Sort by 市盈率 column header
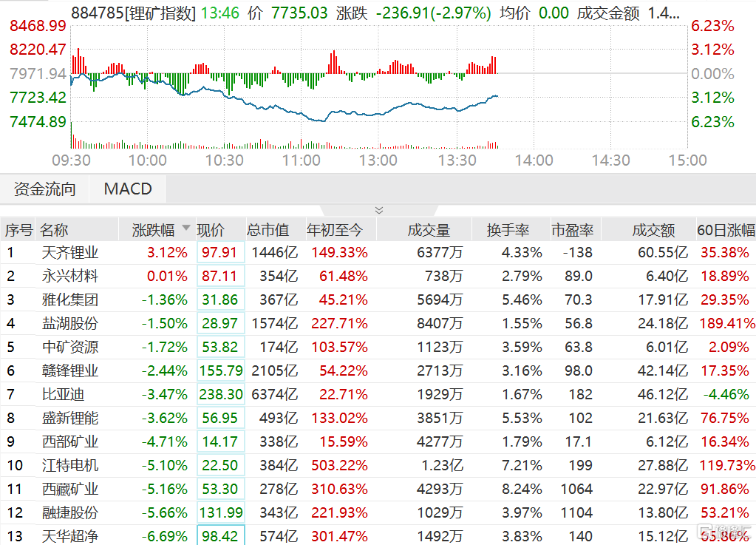The height and width of the screenshot is (545, 756). point(571,230)
